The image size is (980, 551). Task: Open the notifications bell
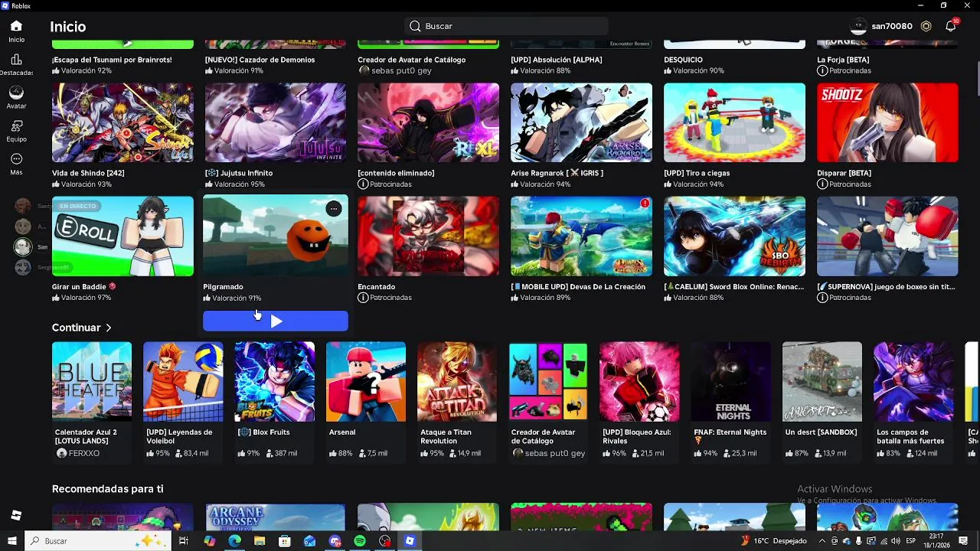tap(950, 26)
